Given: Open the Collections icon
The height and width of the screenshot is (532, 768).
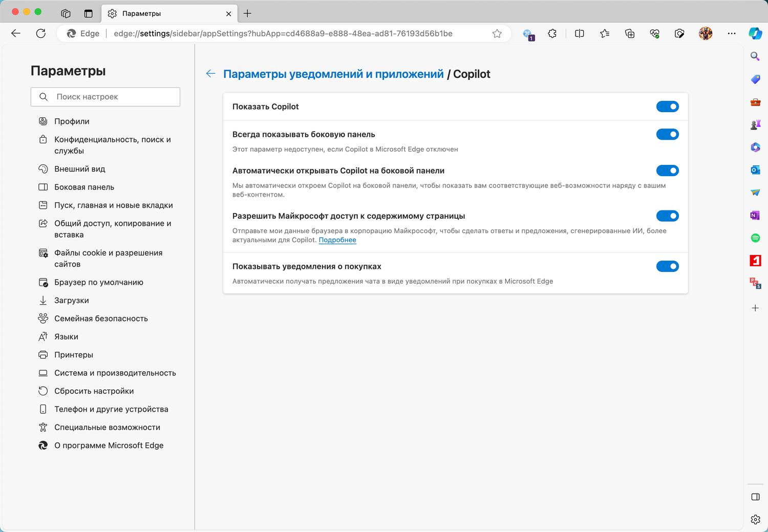Looking at the screenshot, I should pyautogui.click(x=630, y=33).
